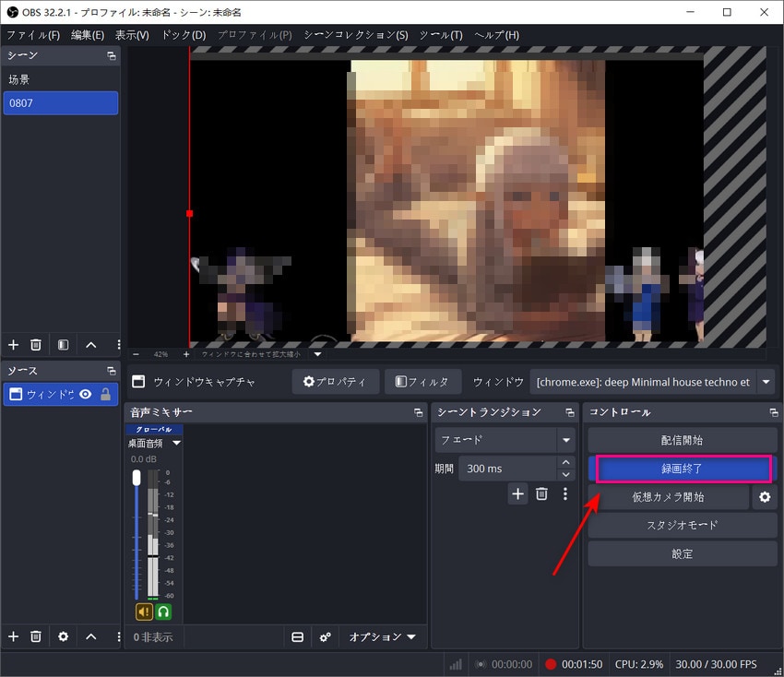The width and height of the screenshot is (784, 677).
Task: Undock the ソース panel with its float icon
Action: point(112,371)
